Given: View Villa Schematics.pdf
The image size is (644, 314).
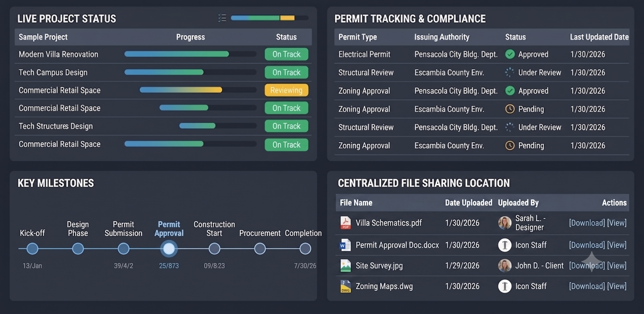Looking at the screenshot, I should click(617, 223).
